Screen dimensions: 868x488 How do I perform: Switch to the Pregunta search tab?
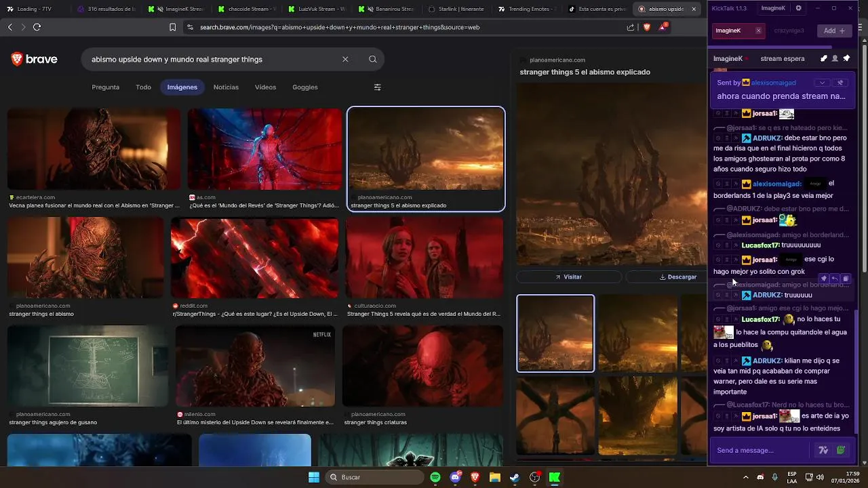pyautogui.click(x=106, y=87)
